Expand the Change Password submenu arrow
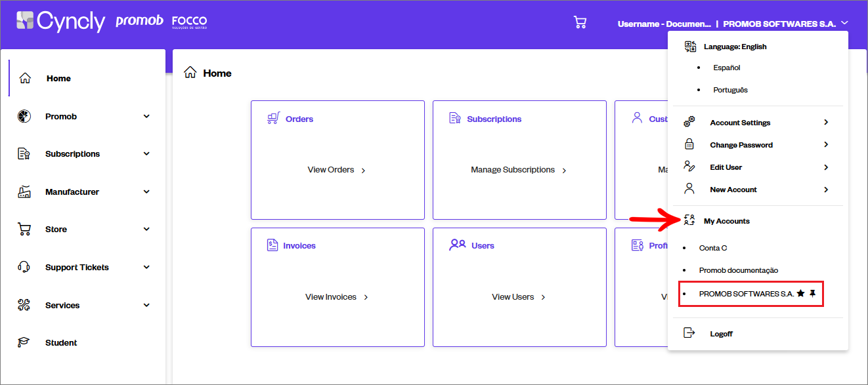The width and height of the screenshot is (868, 385). pyautogui.click(x=826, y=144)
